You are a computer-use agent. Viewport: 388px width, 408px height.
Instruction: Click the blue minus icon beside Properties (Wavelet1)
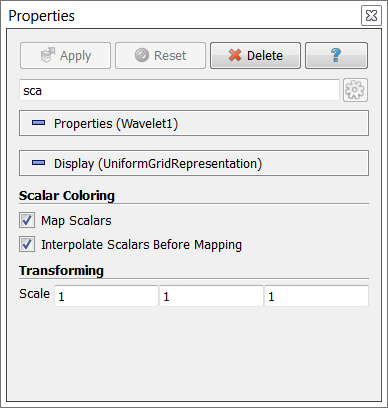(38, 123)
